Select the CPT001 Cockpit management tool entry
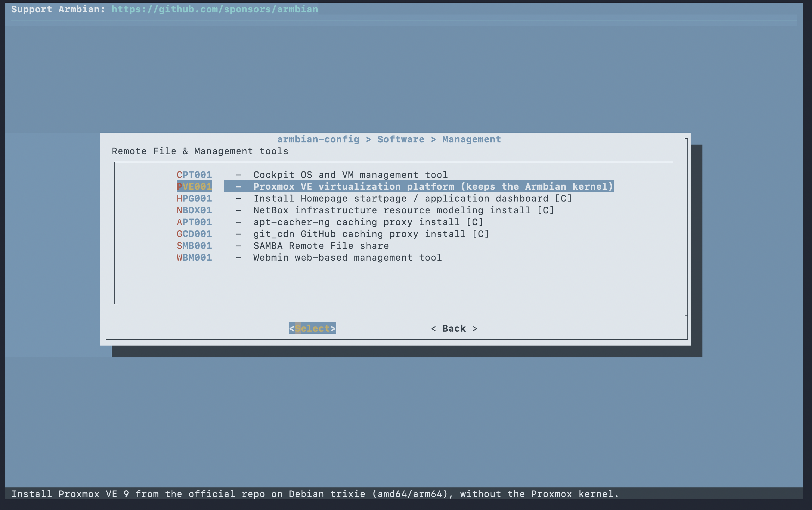Screen dimensions: 812x510 (312, 175)
